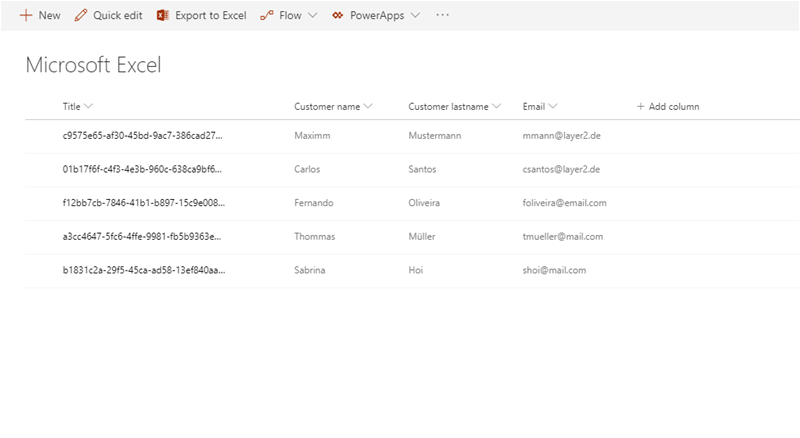
Task: Click the plus icon next to New
Action: [x=26, y=16]
